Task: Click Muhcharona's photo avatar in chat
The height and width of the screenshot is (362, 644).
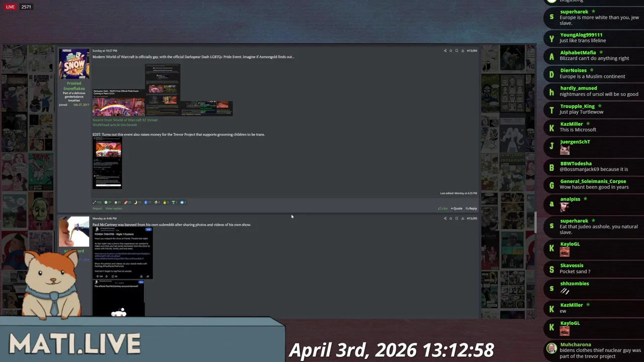Action: tap(551, 348)
